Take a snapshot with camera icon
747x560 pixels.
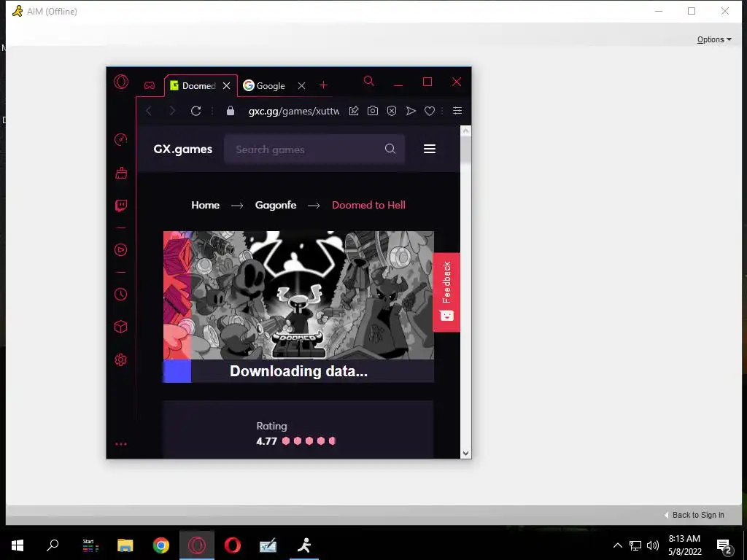(373, 111)
